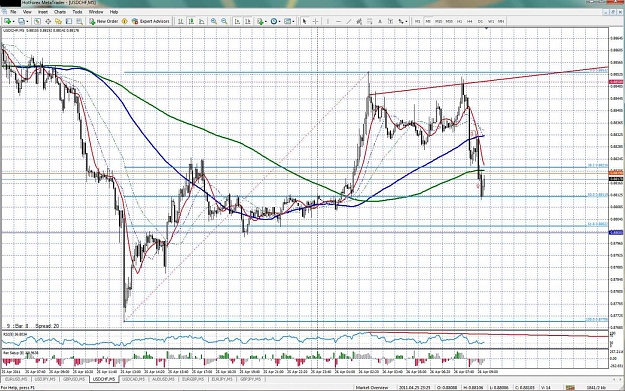Open the Strategy Tester icon

tap(80, 21)
